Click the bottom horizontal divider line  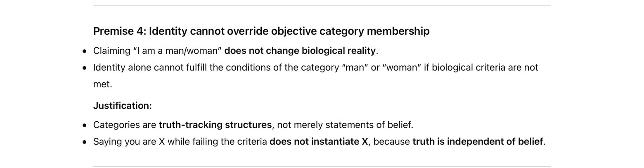(322, 166)
